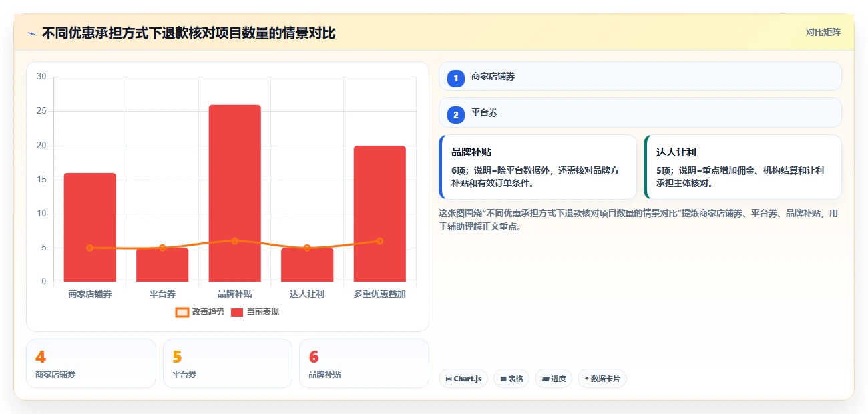Click the stat card showing 6 品牌补贴
Viewport: 868px width, 414px height.
click(364, 363)
